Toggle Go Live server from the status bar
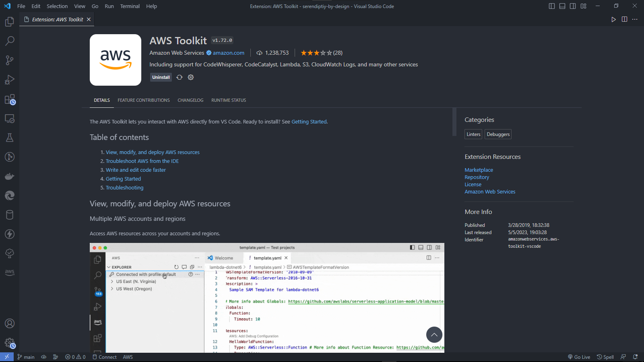644x362 pixels. click(579, 357)
